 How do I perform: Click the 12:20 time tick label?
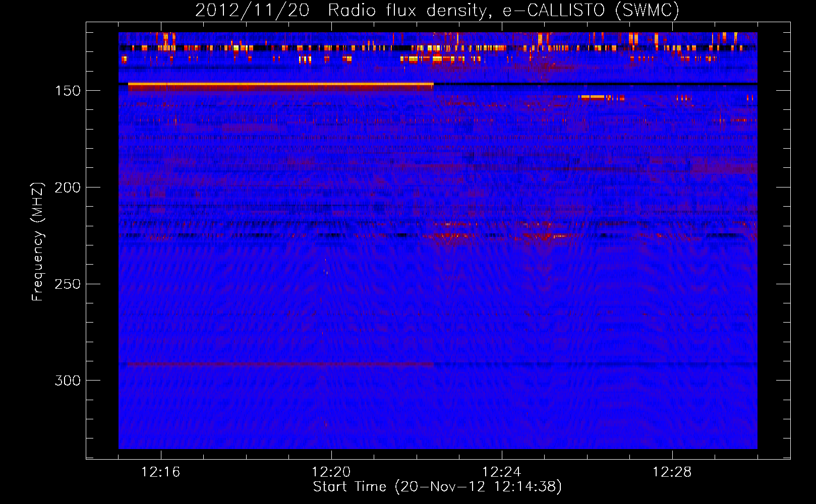pos(331,472)
